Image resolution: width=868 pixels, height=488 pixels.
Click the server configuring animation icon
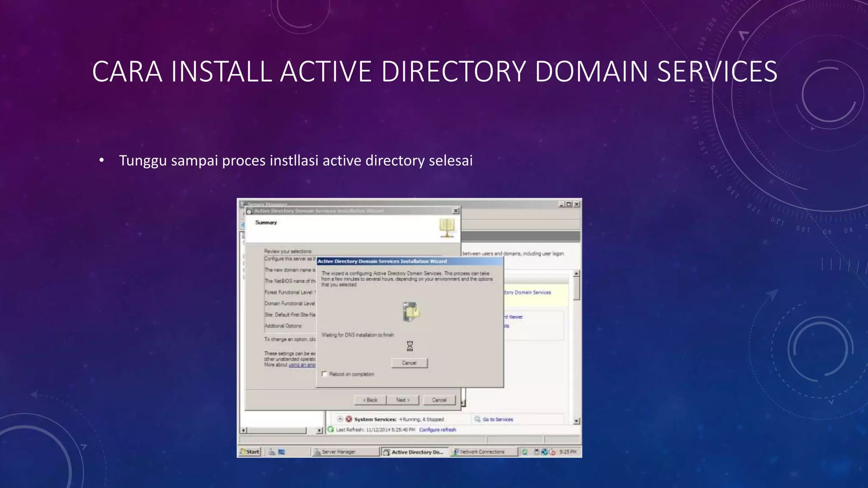pos(410,312)
